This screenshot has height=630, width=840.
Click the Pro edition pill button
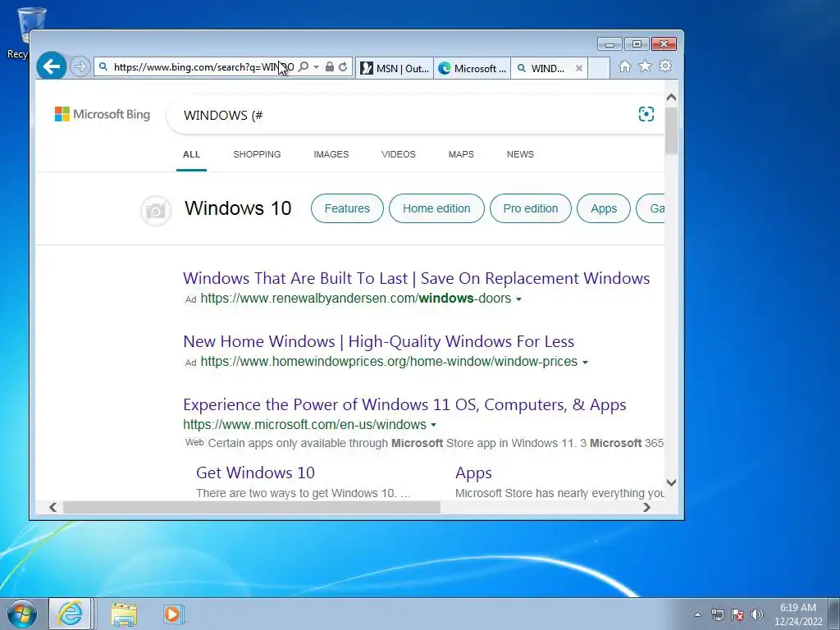[531, 208]
